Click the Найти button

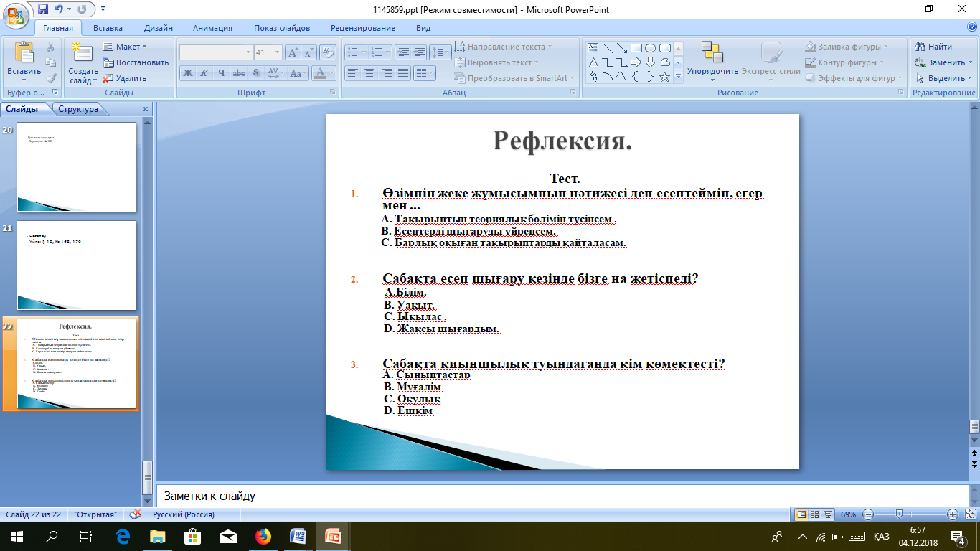click(x=933, y=47)
